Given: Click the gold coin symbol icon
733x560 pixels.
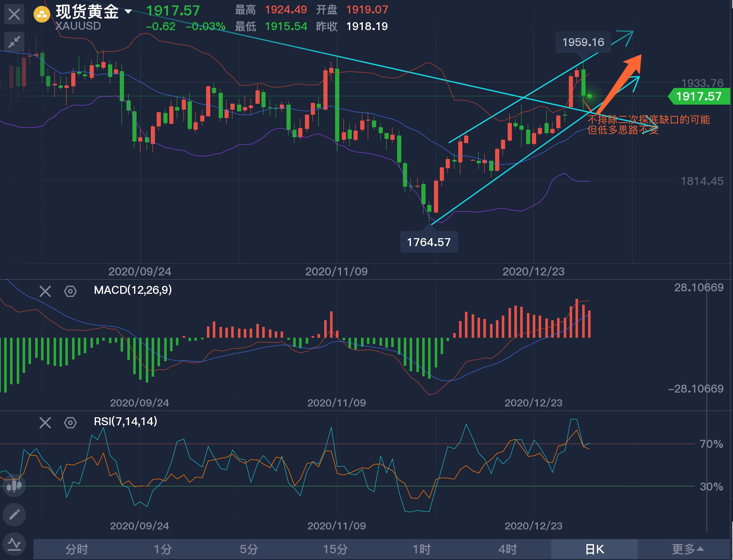Looking at the screenshot, I should coord(41,15).
